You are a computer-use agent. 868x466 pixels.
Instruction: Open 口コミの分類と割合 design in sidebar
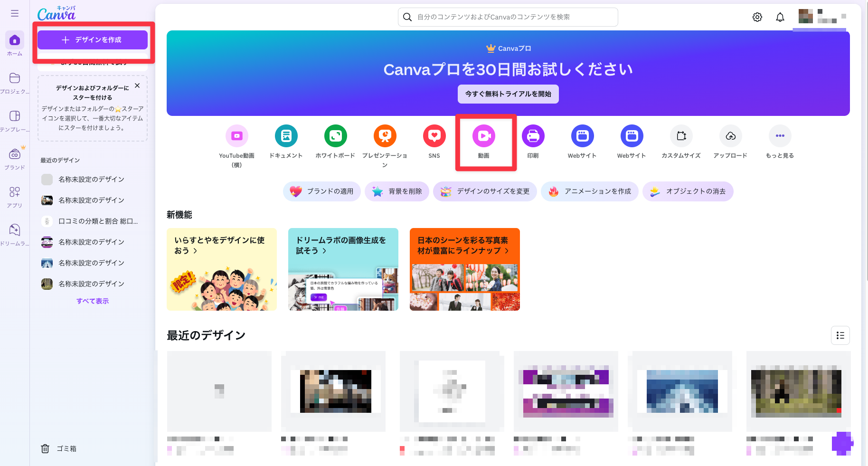coord(93,221)
